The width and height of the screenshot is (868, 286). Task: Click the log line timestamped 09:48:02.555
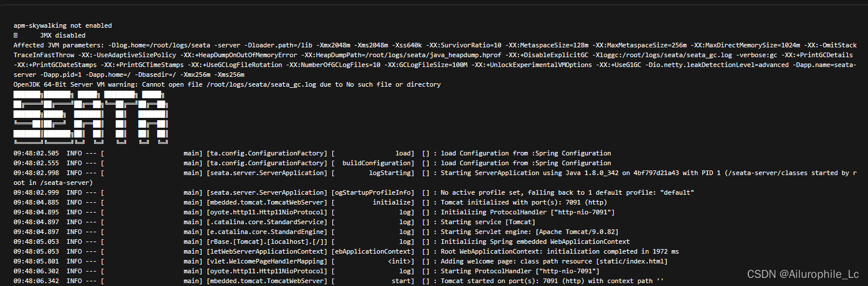coord(312,164)
